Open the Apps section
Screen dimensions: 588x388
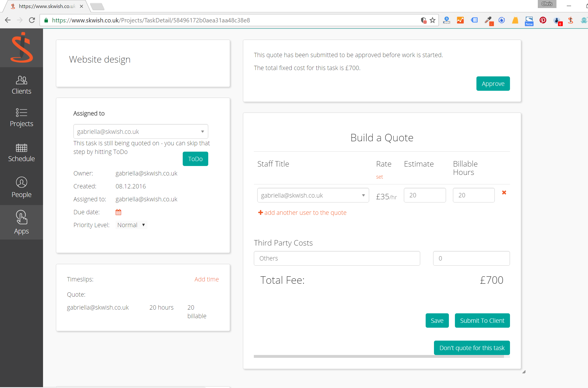click(x=22, y=223)
